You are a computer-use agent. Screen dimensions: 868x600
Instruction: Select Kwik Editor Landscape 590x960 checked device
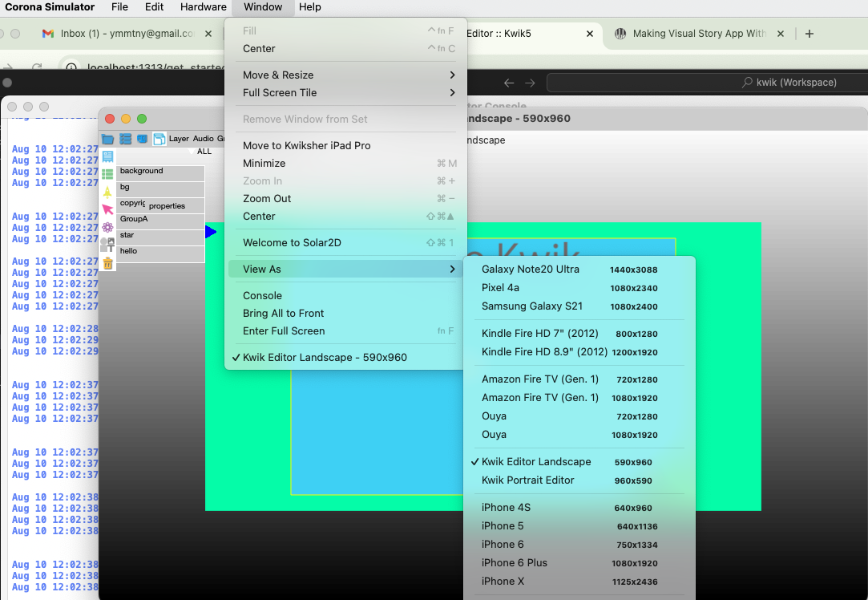click(x=579, y=462)
